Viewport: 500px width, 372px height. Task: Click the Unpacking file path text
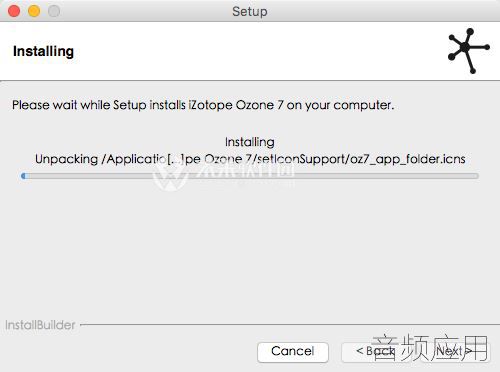[x=250, y=159]
